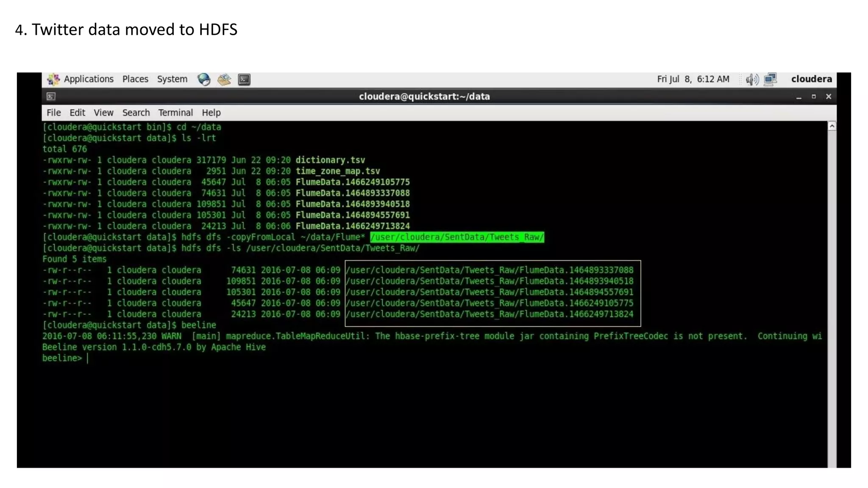Open the mail client icon in panel

click(x=224, y=79)
